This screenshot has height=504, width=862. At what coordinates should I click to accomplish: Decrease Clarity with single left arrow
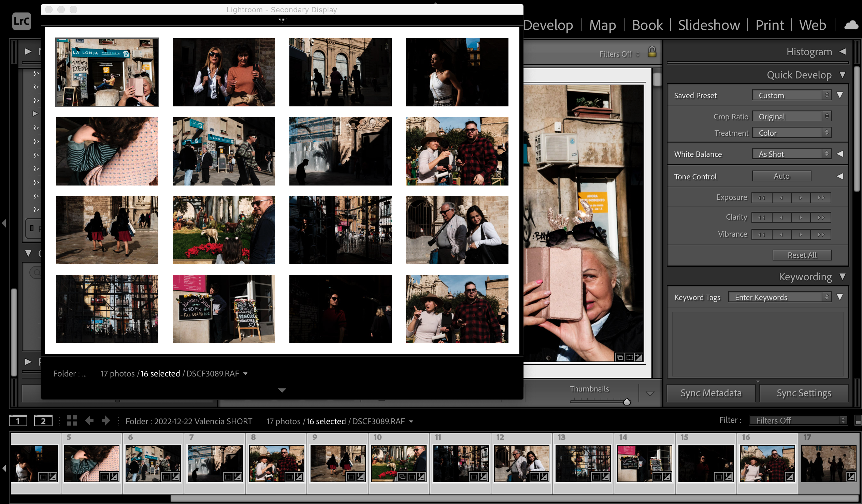(781, 218)
